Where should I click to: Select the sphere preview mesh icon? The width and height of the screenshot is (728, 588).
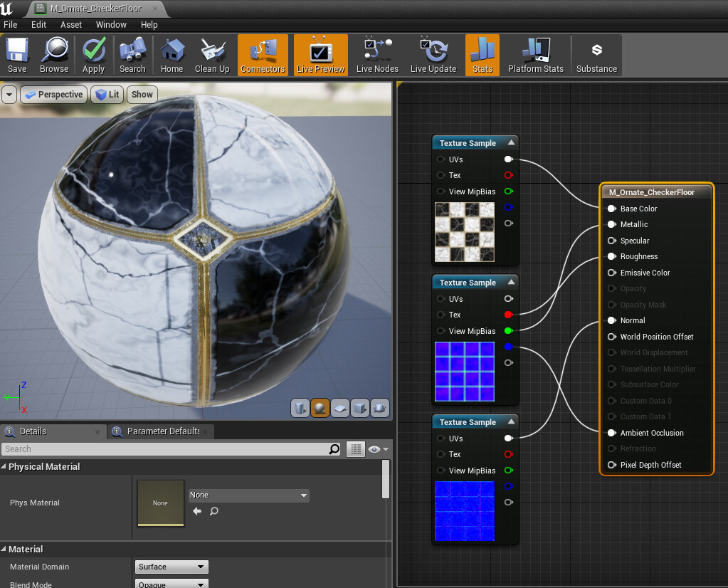[x=320, y=408]
